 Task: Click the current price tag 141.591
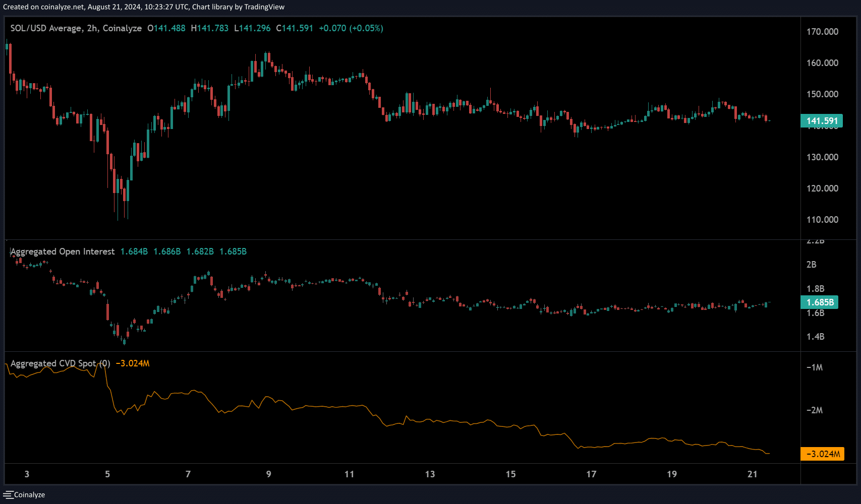(822, 121)
